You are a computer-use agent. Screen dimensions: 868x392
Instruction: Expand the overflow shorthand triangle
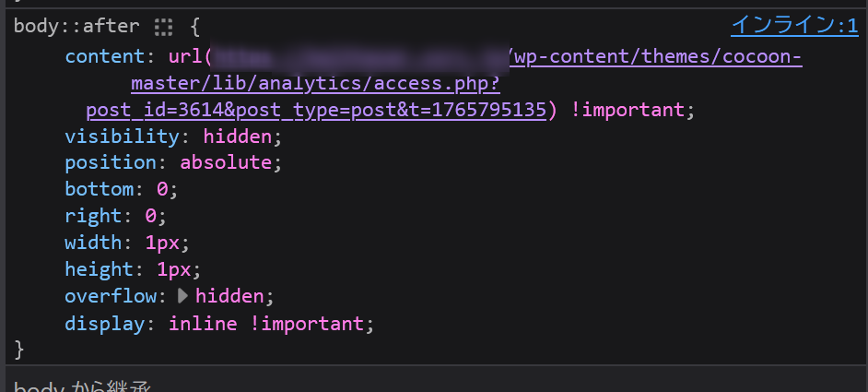(182, 296)
